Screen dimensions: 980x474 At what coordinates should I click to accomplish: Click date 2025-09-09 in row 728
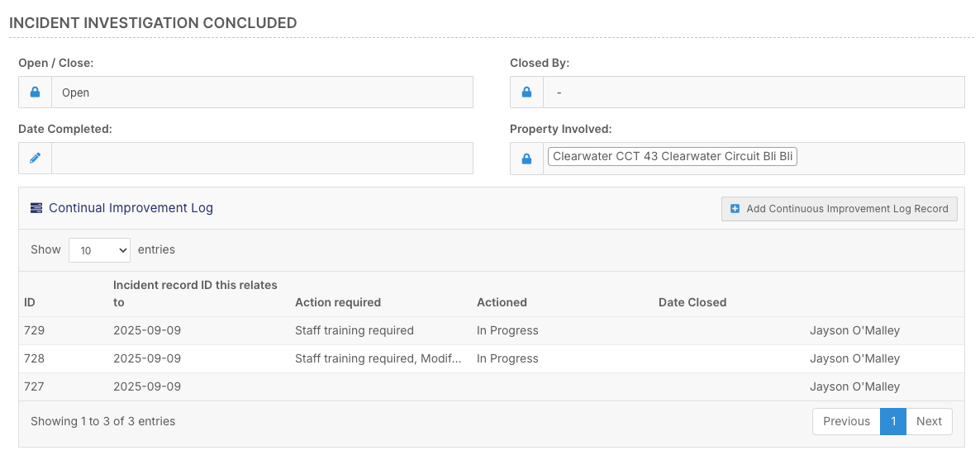tap(147, 358)
